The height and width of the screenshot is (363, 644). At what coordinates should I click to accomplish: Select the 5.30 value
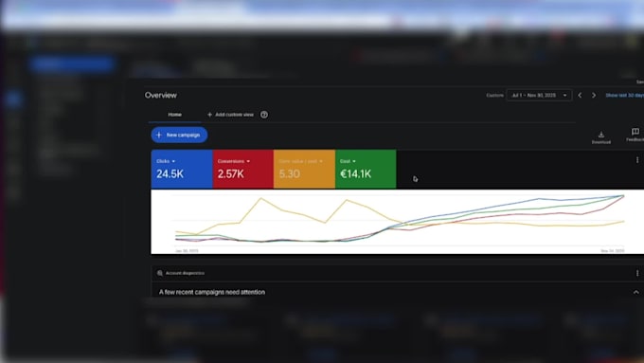click(x=289, y=173)
